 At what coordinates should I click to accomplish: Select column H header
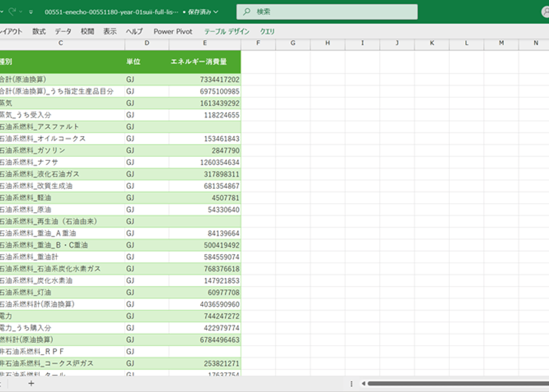[327, 43]
